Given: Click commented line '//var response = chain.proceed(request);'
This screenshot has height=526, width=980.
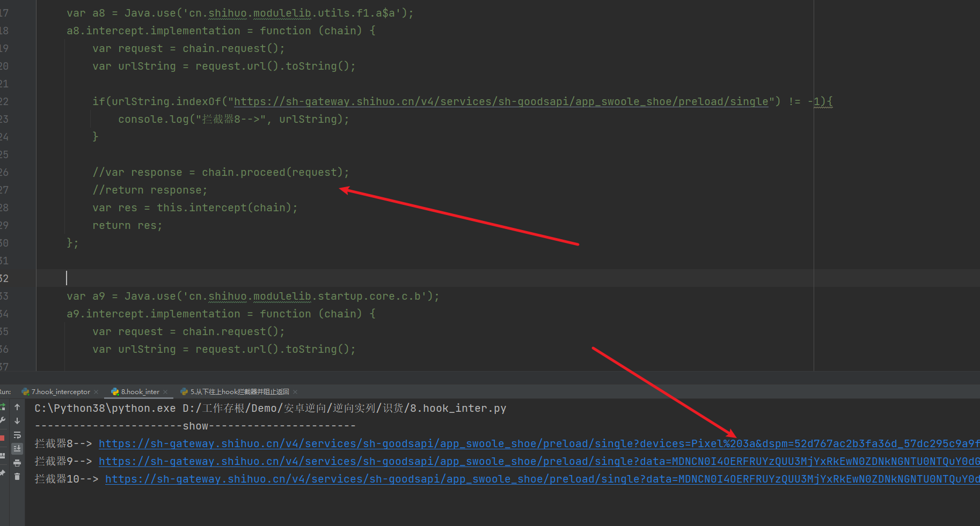Looking at the screenshot, I should 221,172.
